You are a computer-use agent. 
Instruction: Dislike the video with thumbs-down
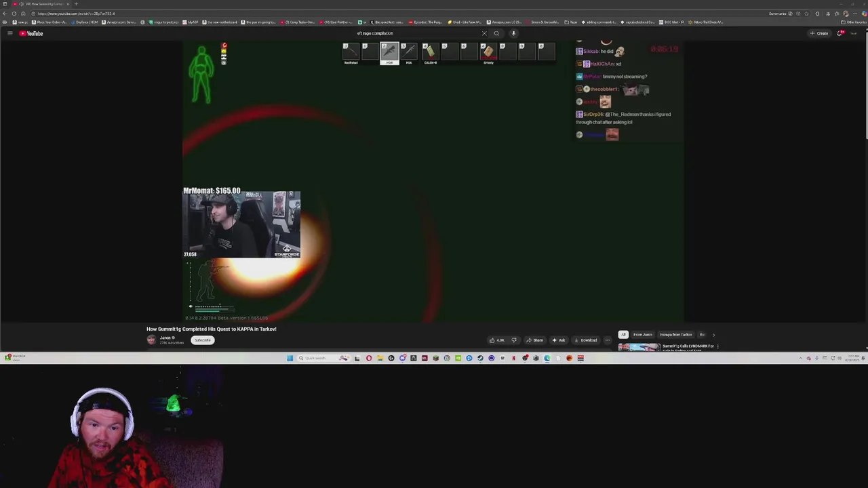[x=514, y=340]
